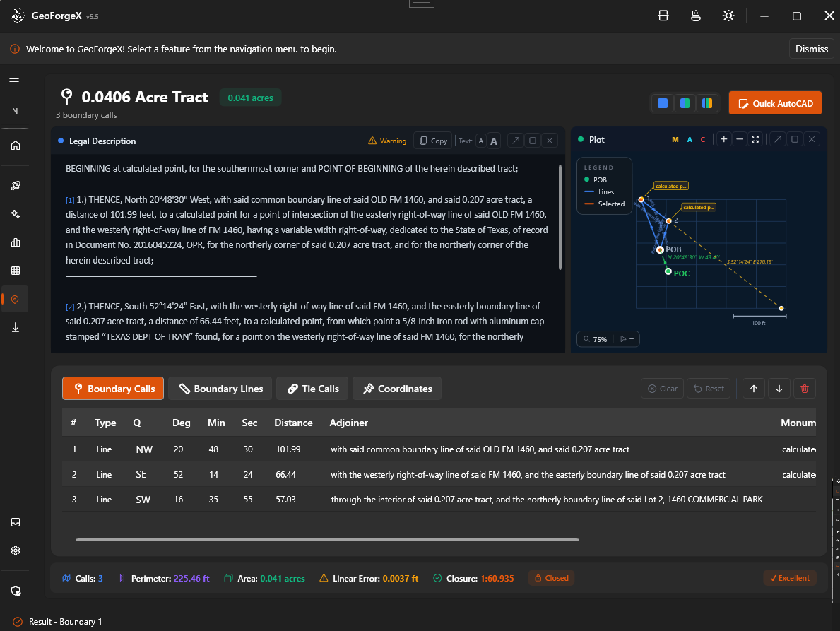This screenshot has width=840, height=631.
Task: Toggle the C option in Plot panel
Action: tap(703, 139)
